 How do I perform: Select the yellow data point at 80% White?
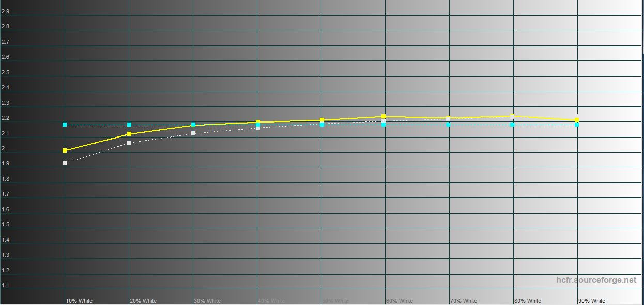tap(512, 116)
